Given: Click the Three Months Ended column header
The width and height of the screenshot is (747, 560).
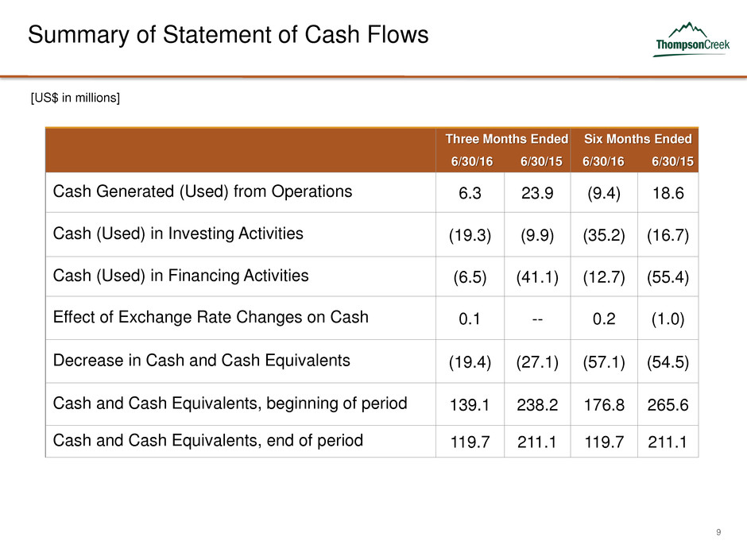Looking at the screenshot, I should (x=506, y=139).
